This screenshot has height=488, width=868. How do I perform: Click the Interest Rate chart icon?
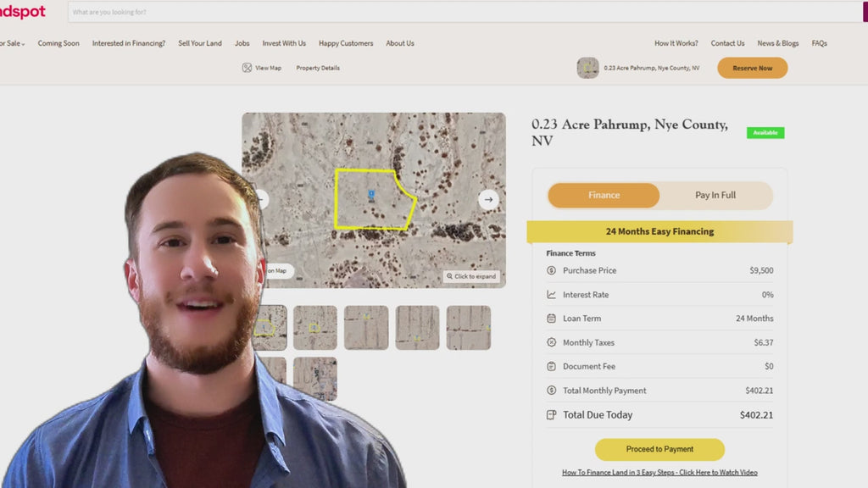pyautogui.click(x=552, y=295)
